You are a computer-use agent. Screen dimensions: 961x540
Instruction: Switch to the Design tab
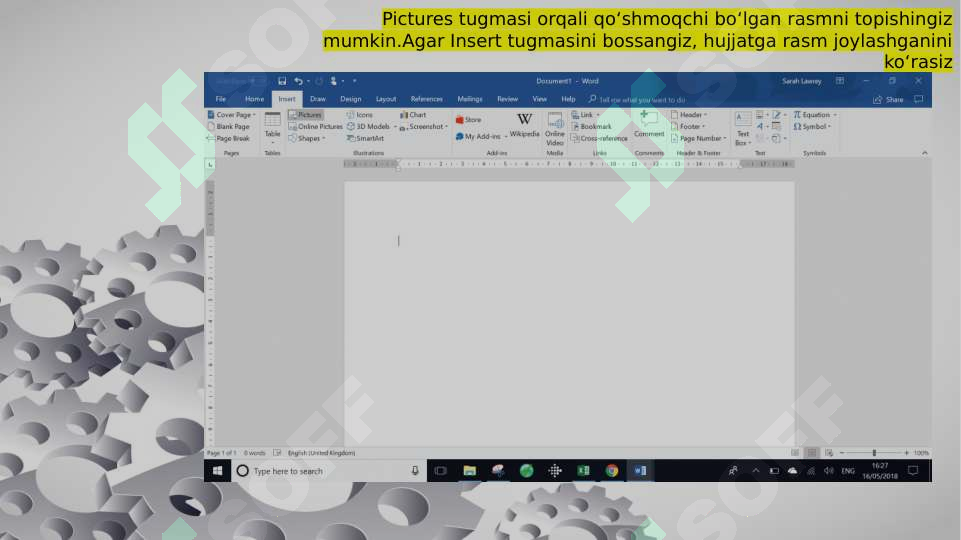[x=351, y=99]
